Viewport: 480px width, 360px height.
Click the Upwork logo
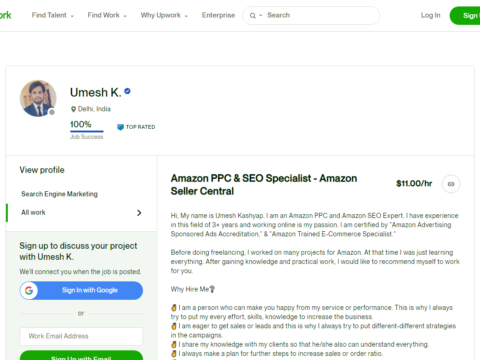[x=5, y=15]
